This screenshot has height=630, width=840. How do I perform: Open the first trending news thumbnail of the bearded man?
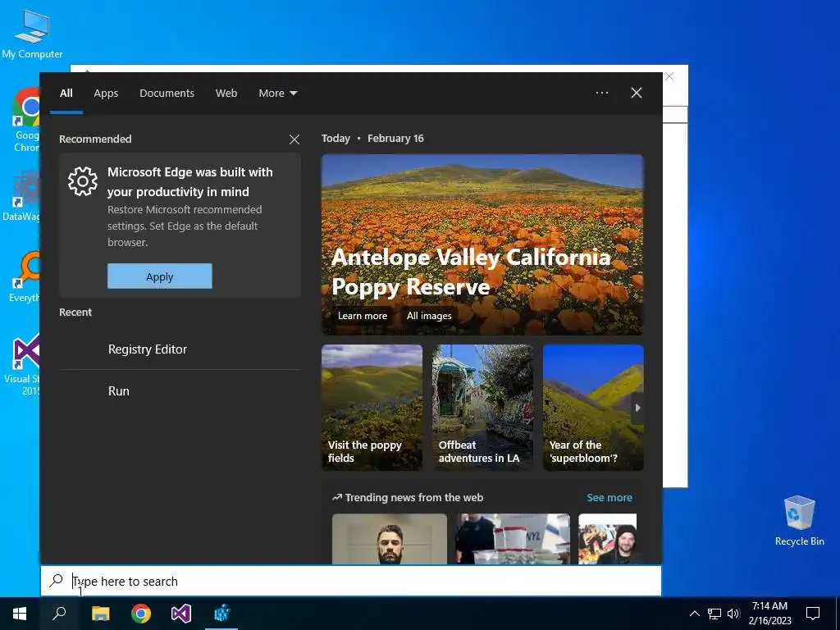click(390, 539)
